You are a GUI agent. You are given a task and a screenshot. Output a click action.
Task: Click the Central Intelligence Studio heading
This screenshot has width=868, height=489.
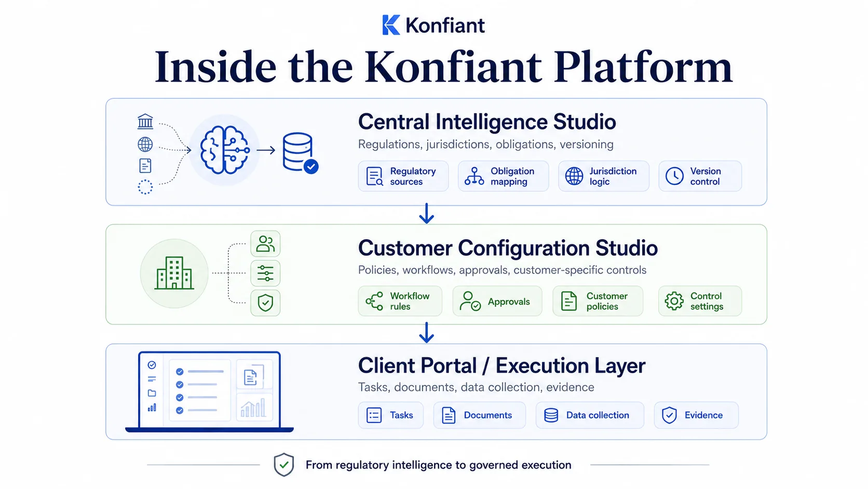pos(487,122)
